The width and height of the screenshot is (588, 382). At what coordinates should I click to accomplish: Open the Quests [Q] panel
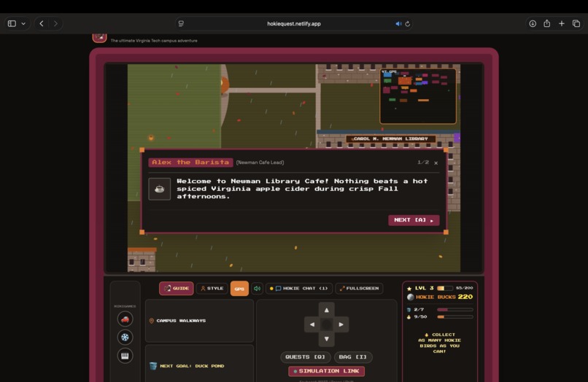point(305,357)
